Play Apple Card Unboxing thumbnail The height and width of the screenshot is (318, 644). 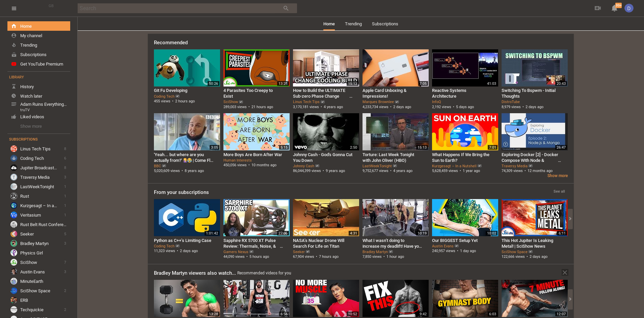396,68
